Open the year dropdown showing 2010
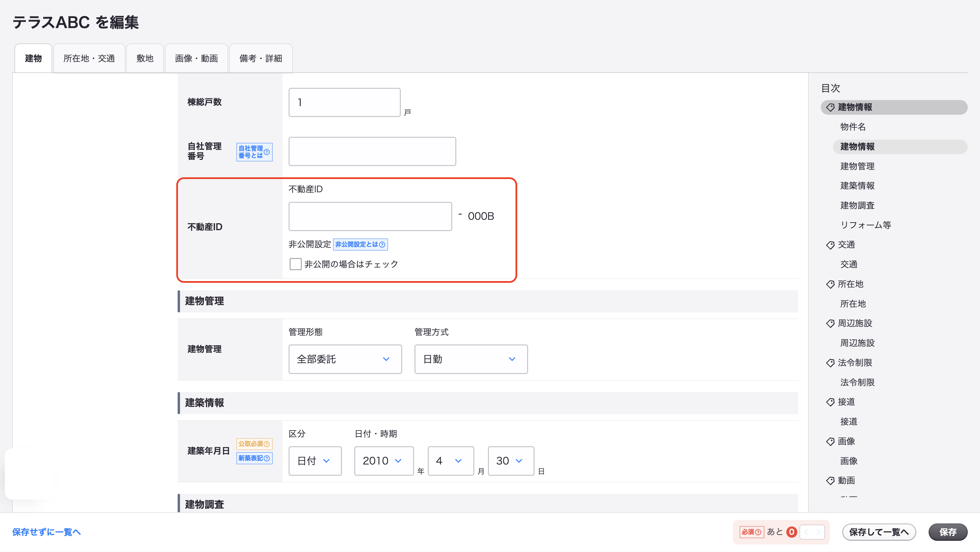The width and height of the screenshot is (980, 552). pyautogui.click(x=384, y=461)
